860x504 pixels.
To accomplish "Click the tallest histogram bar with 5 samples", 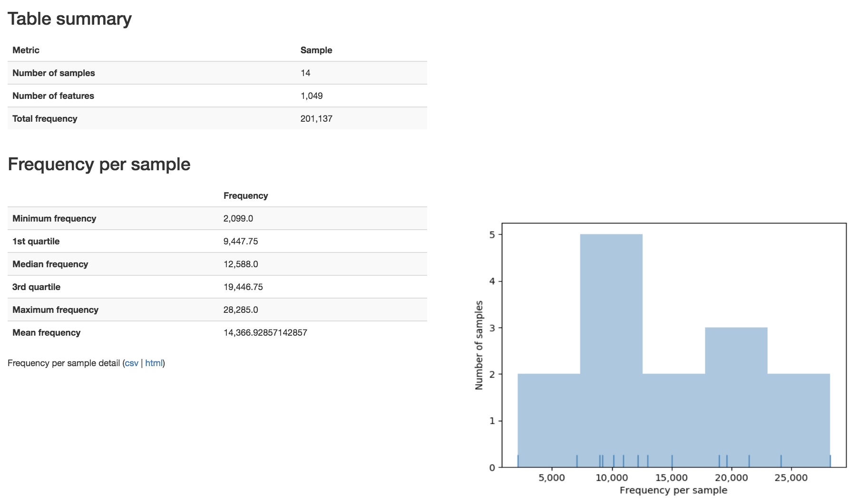I will click(611, 350).
